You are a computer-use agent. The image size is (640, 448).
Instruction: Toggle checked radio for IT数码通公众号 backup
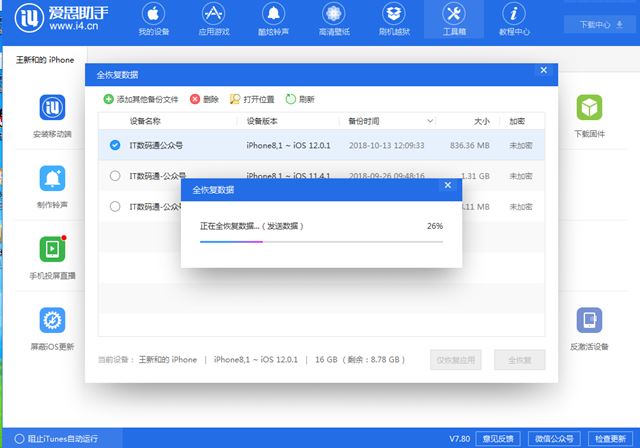tap(115, 145)
